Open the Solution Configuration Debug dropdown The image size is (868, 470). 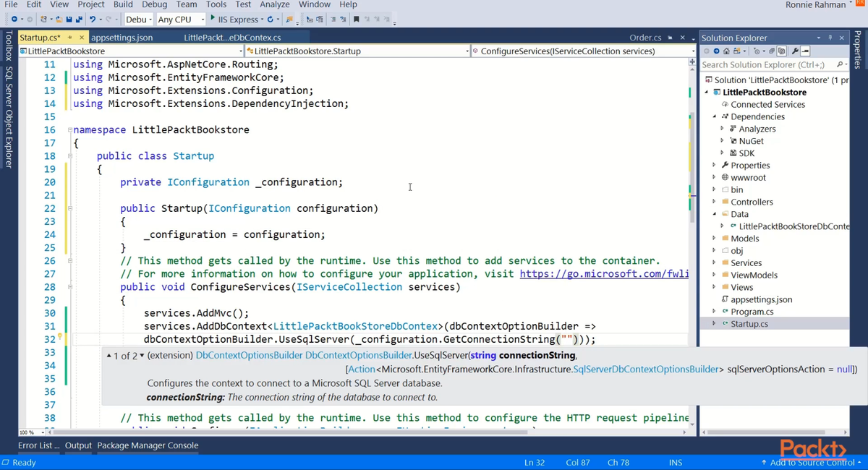pos(140,19)
